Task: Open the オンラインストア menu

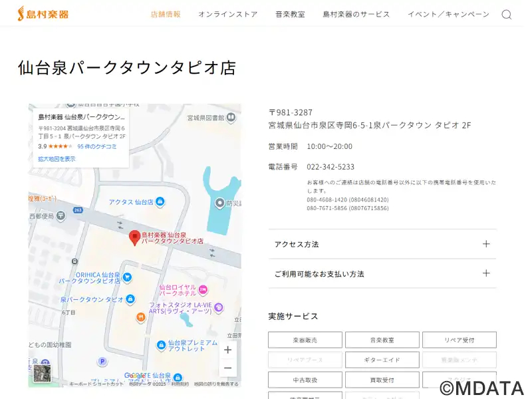Action: (227, 14)
